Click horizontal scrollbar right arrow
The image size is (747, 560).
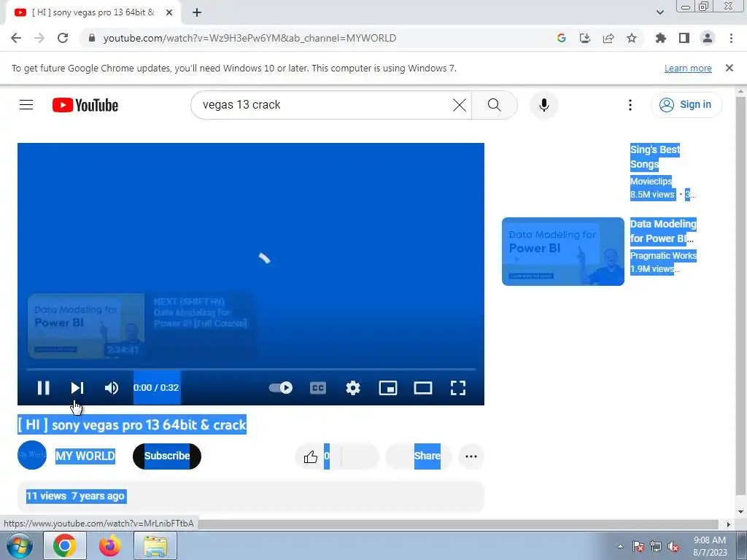coord(728,524)
